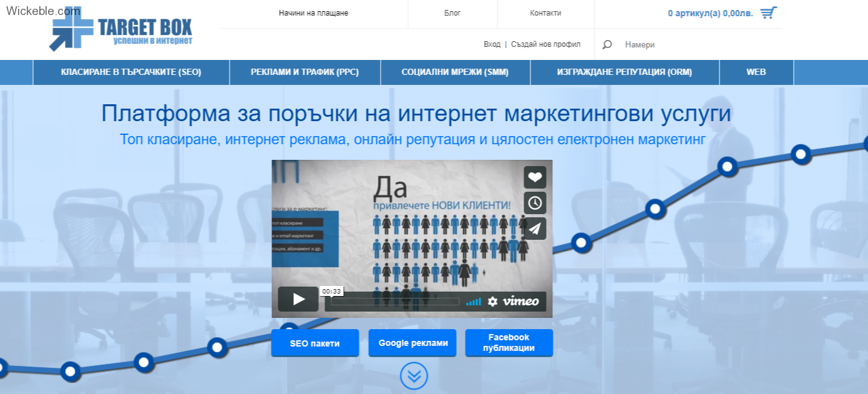The image size is (868, 394).
Task: Click the Facebook публикации button
Action: [x=509, y=343]
